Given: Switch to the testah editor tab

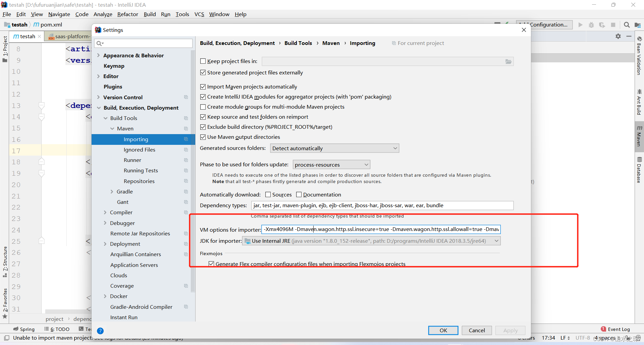Looking at the screenshot, I should click(27, 36).
